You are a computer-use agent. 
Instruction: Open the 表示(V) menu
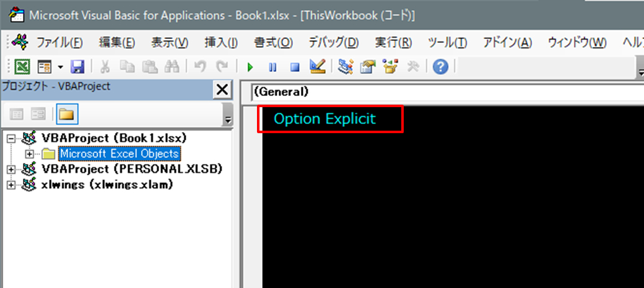[x=170, y=42]
